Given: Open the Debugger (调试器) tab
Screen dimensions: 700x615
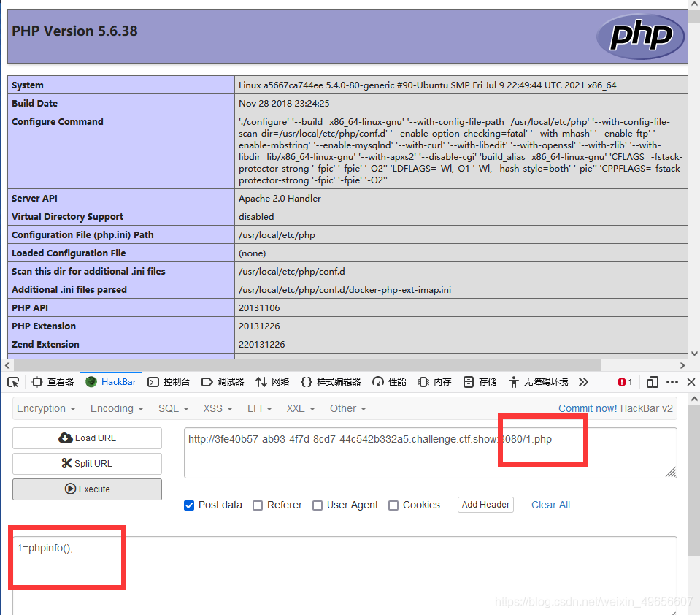Looking at the screenshot, I should pos(223,382).
